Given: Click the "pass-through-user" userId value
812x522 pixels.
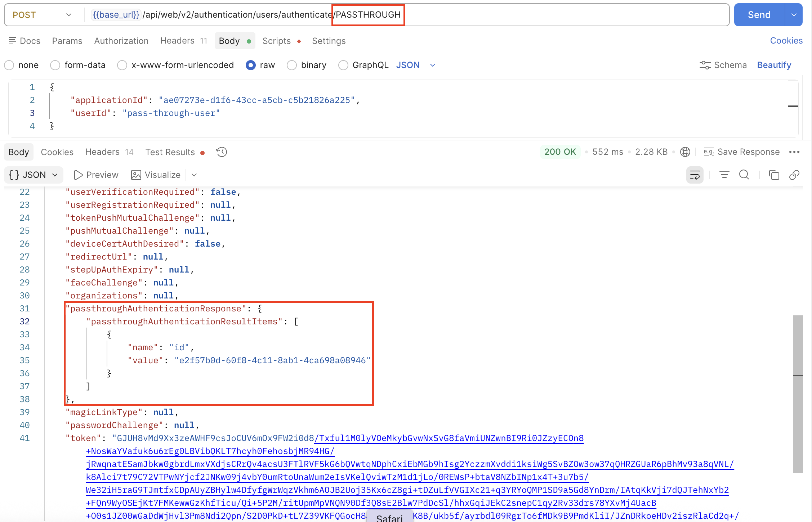Looking at the screenshot, I should [x=171, y=113].
